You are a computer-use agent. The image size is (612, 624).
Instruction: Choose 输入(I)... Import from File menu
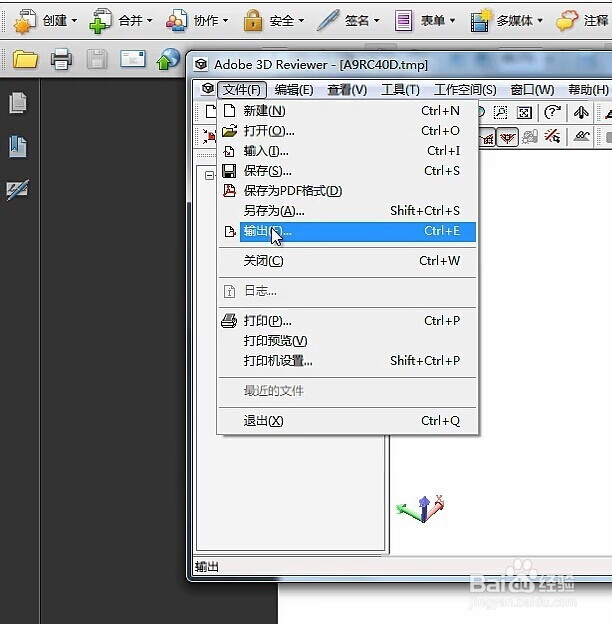[x=347, y=151]
